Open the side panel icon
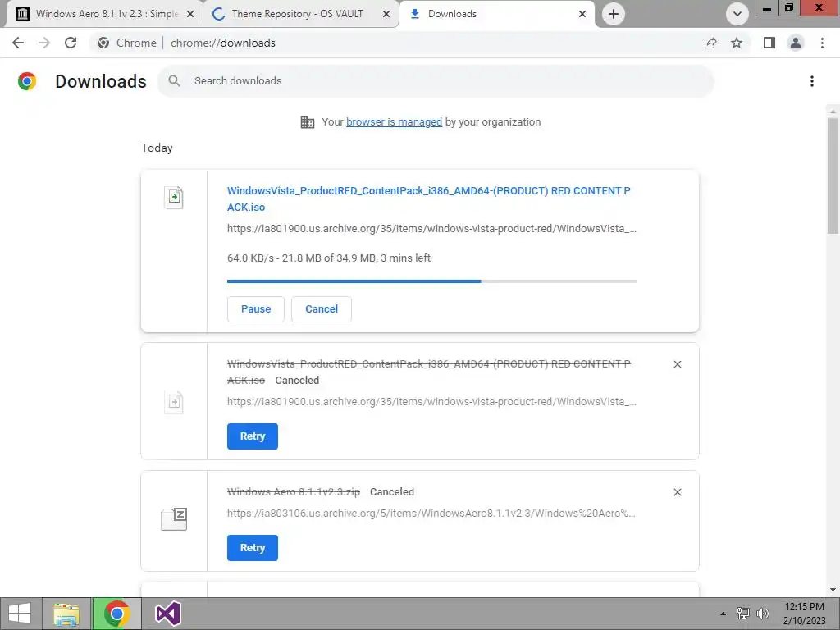 (769, 43)
